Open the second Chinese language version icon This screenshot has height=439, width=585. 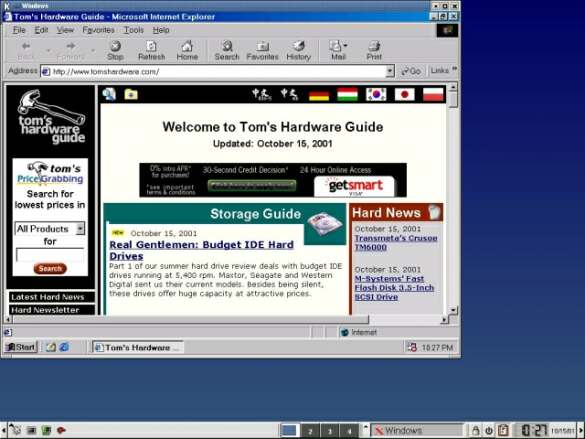[290, 94]
